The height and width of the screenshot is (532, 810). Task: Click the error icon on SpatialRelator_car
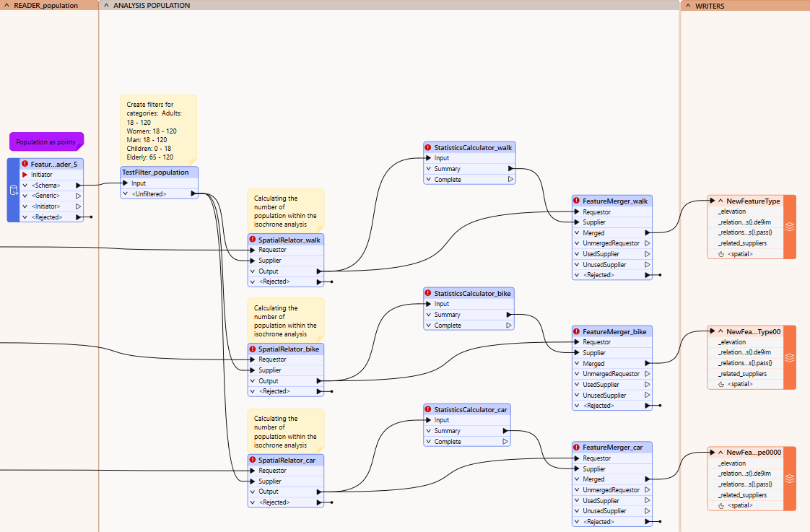(252, 460)
